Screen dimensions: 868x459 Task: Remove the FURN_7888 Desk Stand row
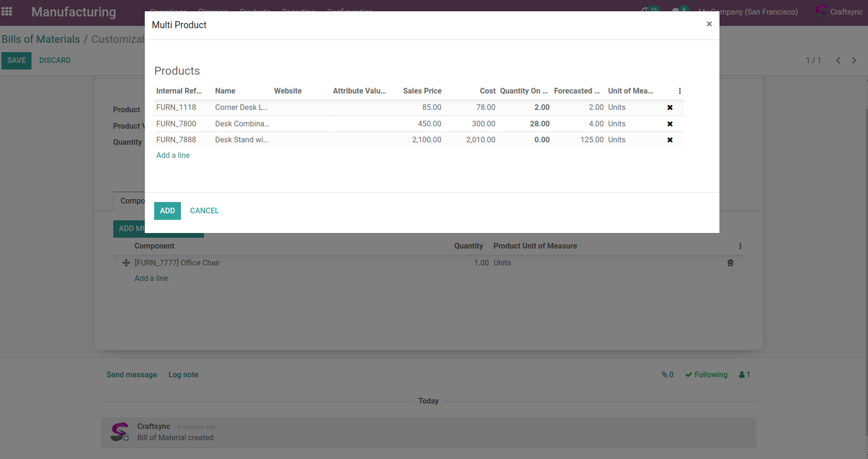click(670, 140)
